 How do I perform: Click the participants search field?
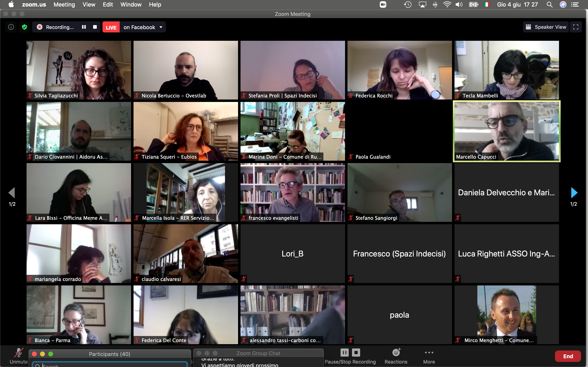click(109, 365)
